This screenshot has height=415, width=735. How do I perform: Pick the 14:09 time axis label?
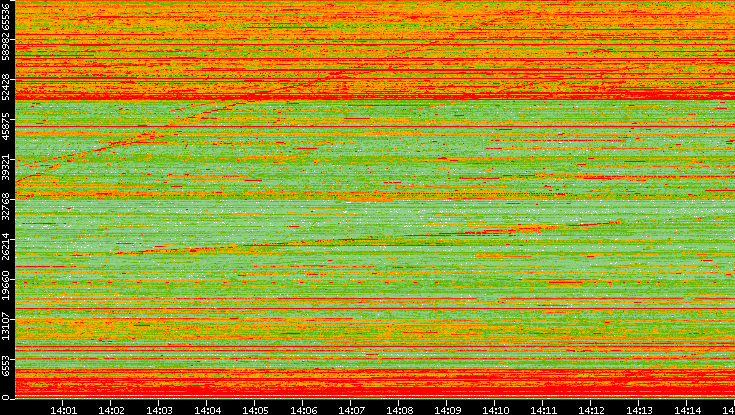coord(447,410)
